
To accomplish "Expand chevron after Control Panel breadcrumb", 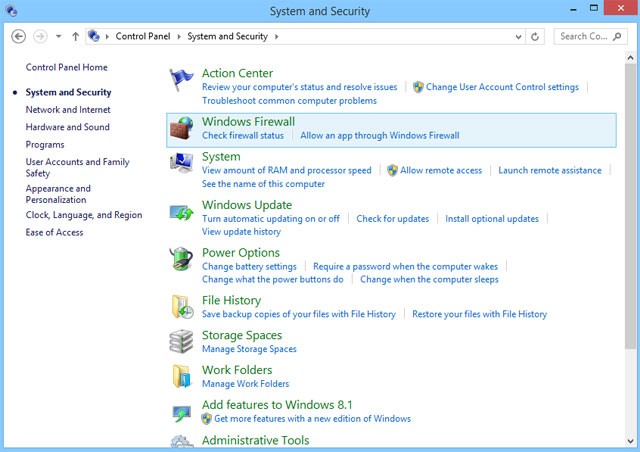I will tap(179, 36).
